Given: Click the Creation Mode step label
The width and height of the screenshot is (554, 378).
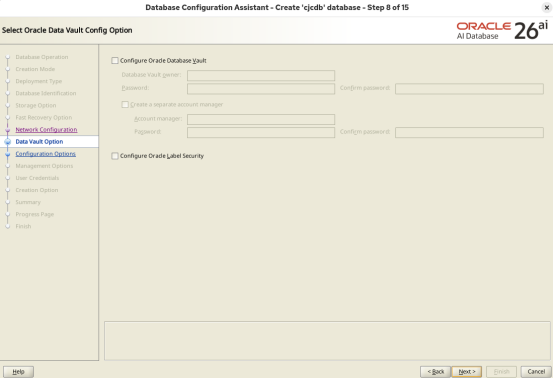Looking at the screenshot, I should (x=35, y=69).
